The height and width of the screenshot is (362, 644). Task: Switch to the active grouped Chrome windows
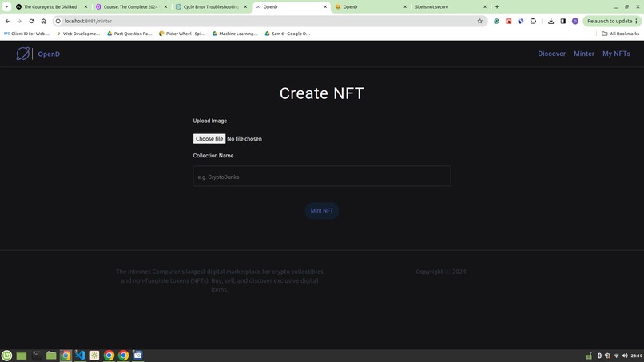point(66,356)
